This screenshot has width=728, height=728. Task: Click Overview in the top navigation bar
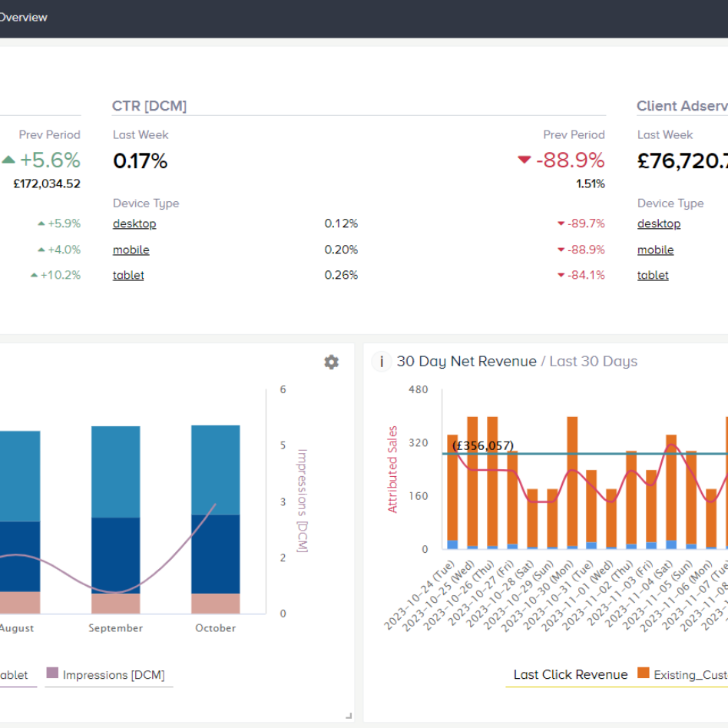pos(25,17)
